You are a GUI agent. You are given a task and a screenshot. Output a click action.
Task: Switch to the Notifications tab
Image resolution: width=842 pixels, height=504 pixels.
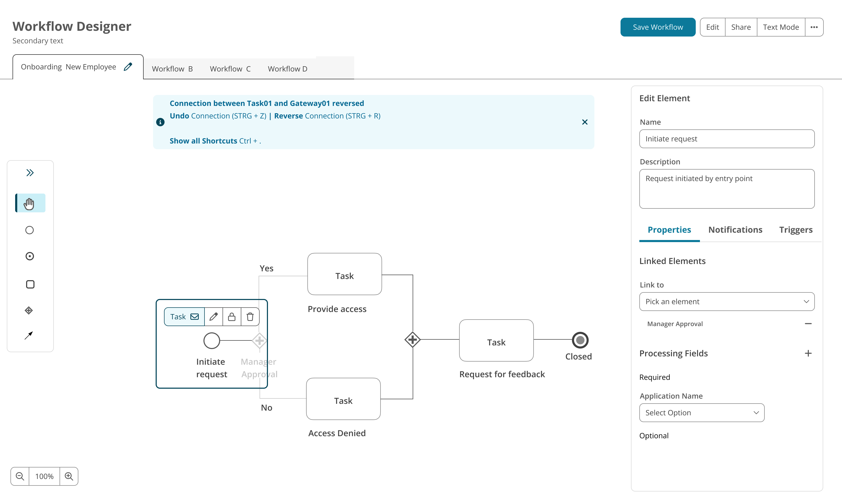point(735,230)
